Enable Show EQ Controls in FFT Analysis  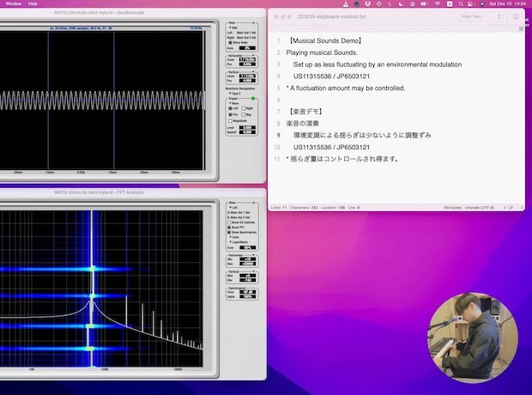(x=229, y=222)
